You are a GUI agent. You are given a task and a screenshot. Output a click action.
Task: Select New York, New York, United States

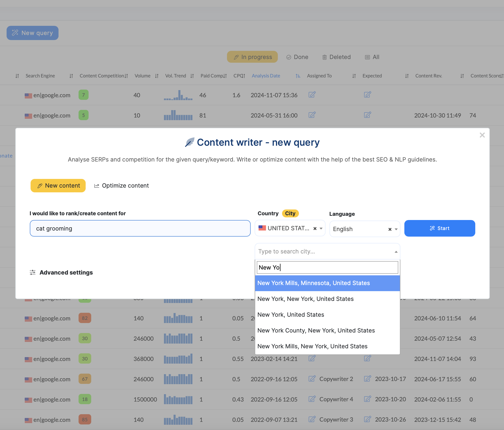coord(305,299)
